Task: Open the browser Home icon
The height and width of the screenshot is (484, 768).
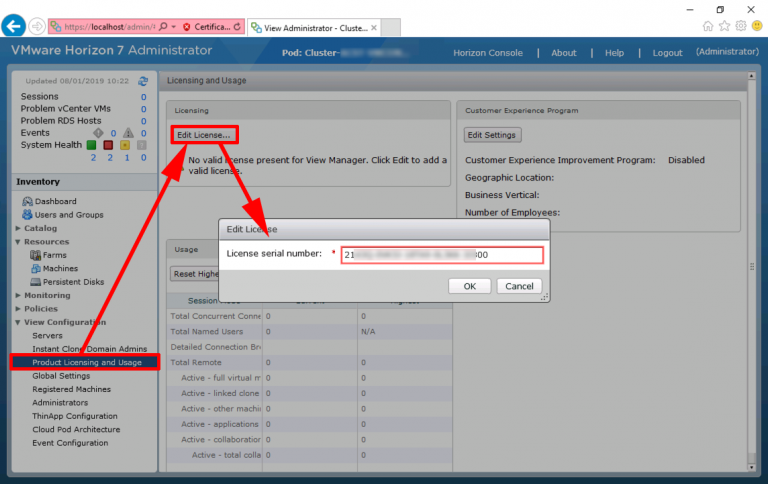Action: click(x=708, y=26)
